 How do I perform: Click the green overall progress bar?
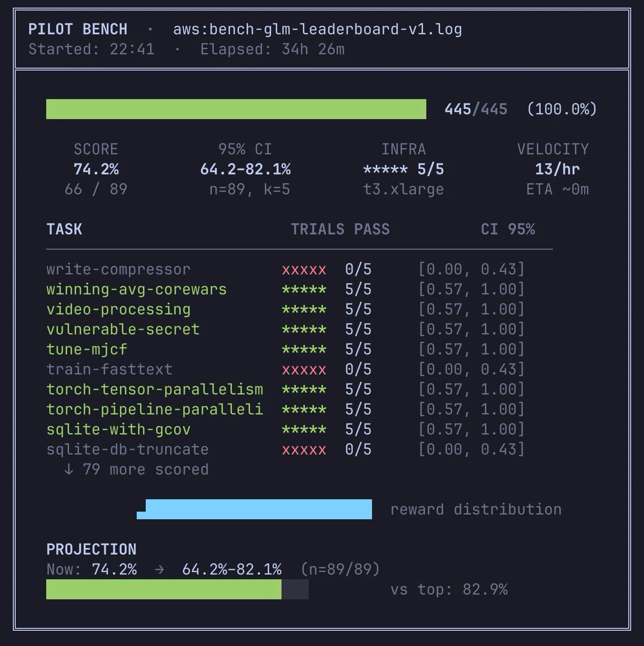click(x=236, y=109)
